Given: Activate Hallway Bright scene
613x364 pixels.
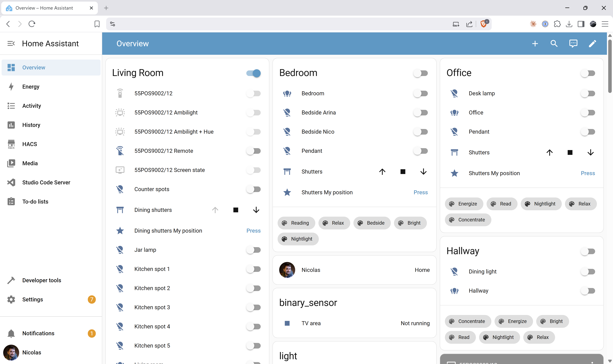Looking at the screenshot, I should (x=552, y=321).
